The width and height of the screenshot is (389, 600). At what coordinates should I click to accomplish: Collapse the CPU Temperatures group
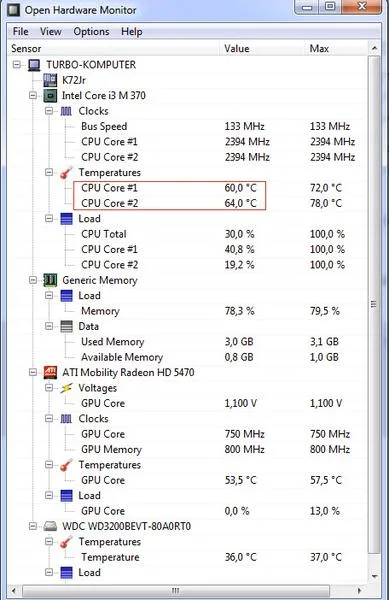(49, 173)
